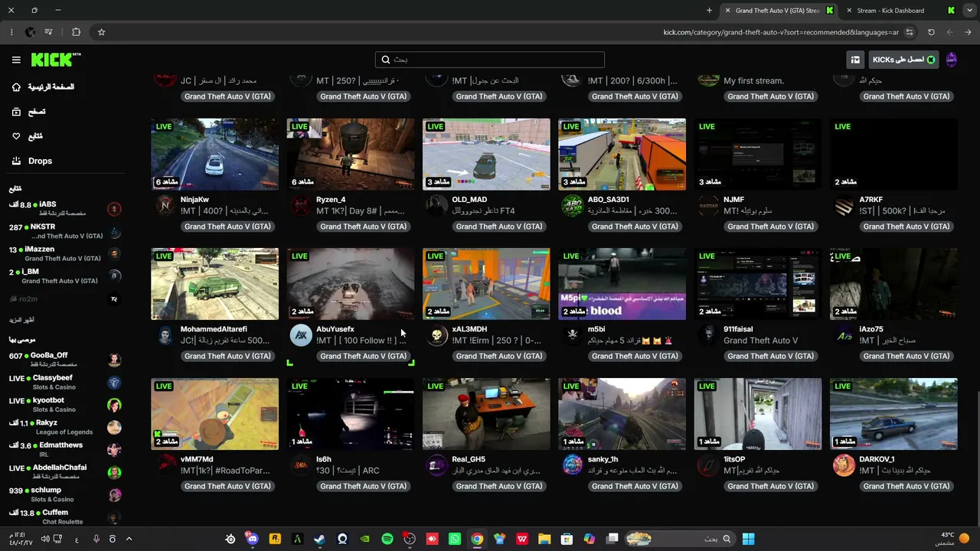Viewport: 980px width, 551px height.
Task: Open WhatsApp from the taskbar
Action: pos(455,539)
